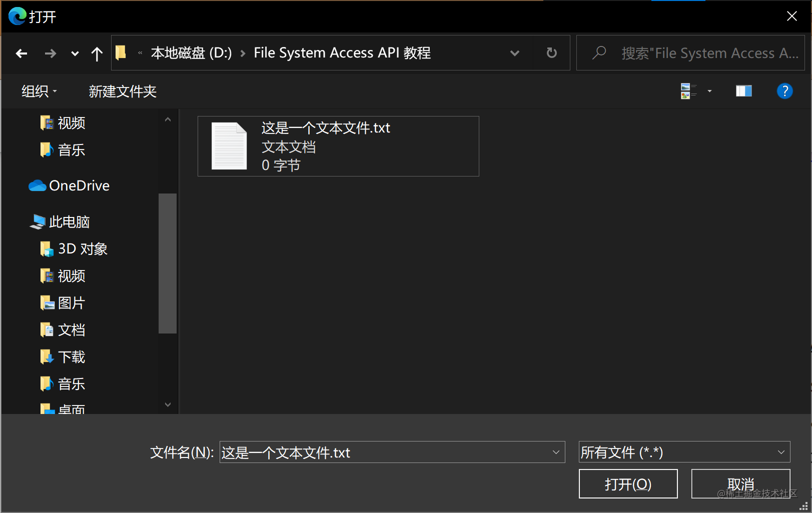Click the 打开(O) button
812x513 pixels.
[627, 483]
